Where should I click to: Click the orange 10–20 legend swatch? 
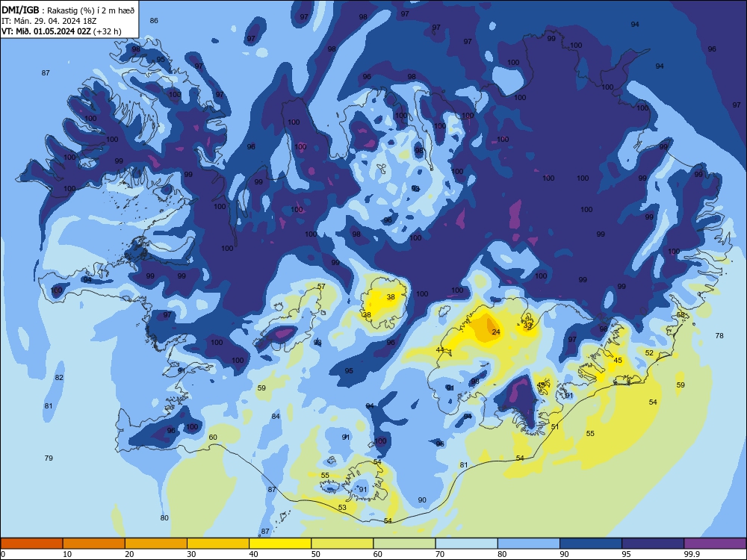94,544
